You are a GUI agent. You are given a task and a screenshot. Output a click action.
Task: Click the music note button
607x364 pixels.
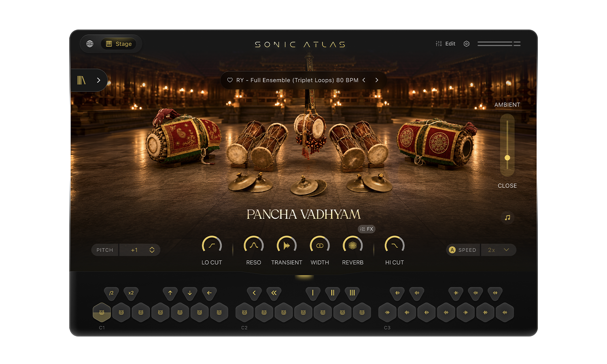[x=507, y=218]
